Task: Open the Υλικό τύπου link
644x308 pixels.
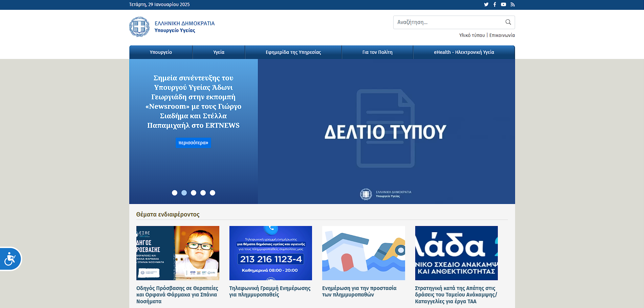Action: (x=472, y=35)
